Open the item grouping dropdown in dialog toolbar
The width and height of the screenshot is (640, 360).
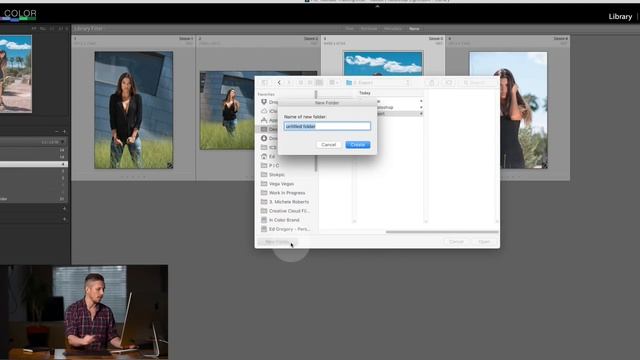click(x=334, y=82)
